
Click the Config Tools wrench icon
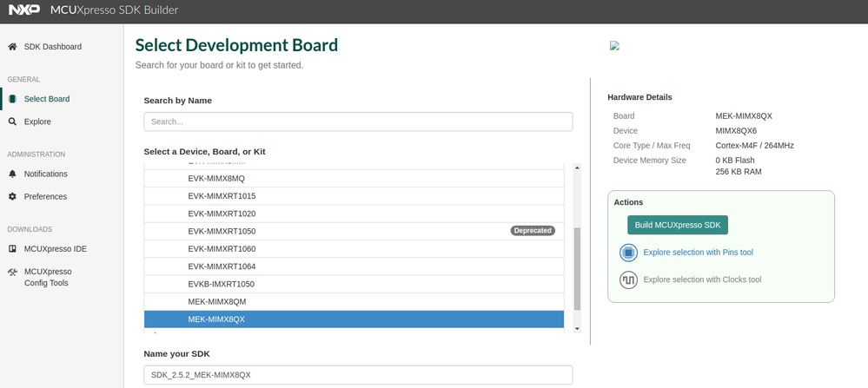click(12, 272)
